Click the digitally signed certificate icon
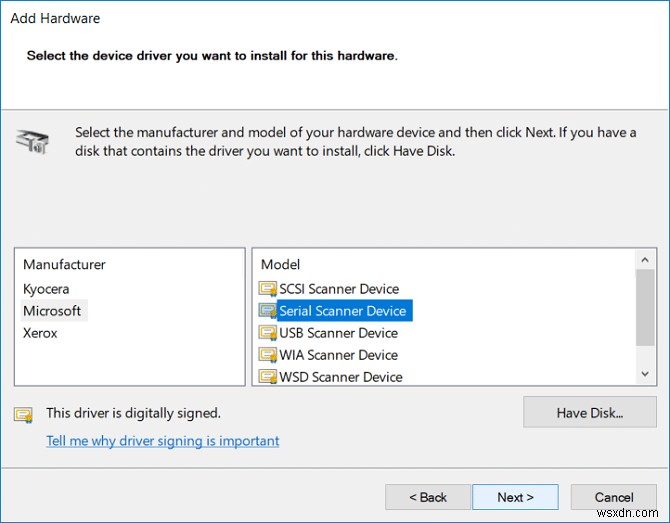The height and width of the screenshot is (523, 670). 23,413
